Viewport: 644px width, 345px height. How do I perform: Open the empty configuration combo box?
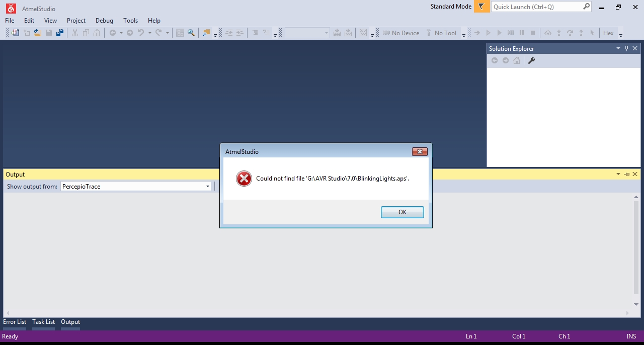coord(307,33)
